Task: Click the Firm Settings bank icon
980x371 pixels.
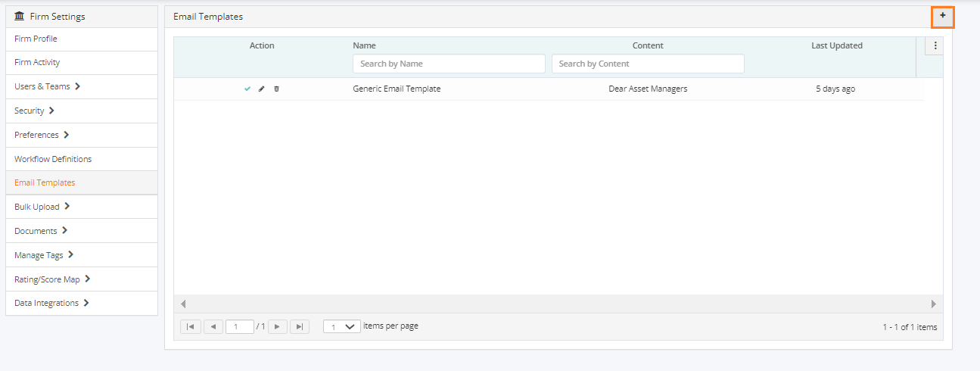Action: click(x=20, y=16)
